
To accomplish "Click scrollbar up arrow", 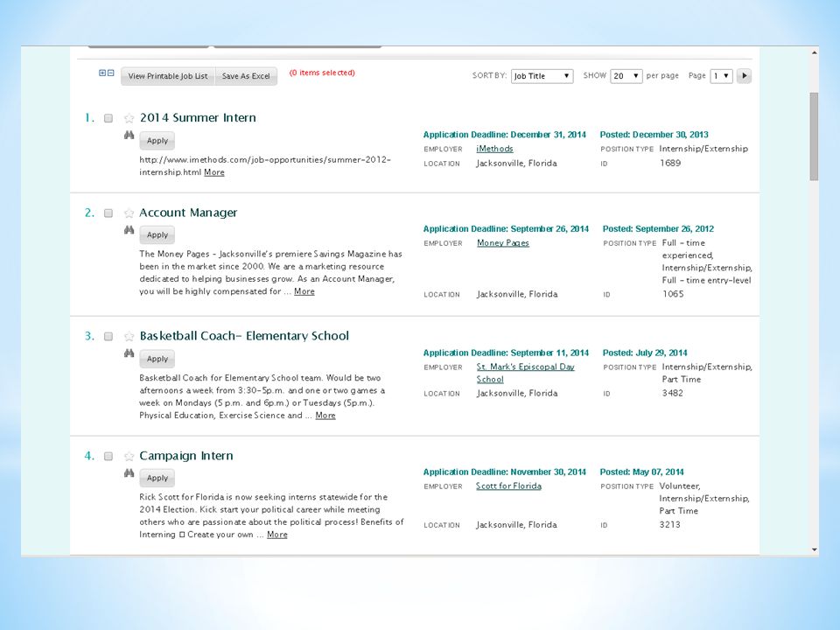I will 815,52.
